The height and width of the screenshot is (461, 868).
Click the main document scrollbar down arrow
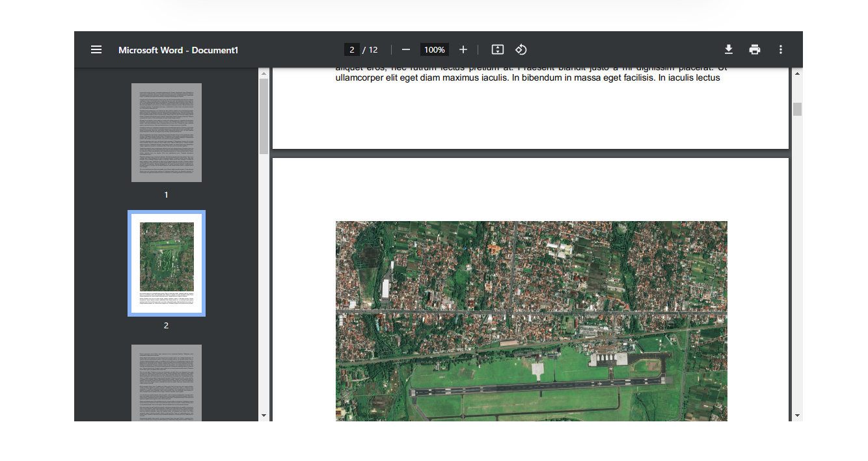point(797,415)
